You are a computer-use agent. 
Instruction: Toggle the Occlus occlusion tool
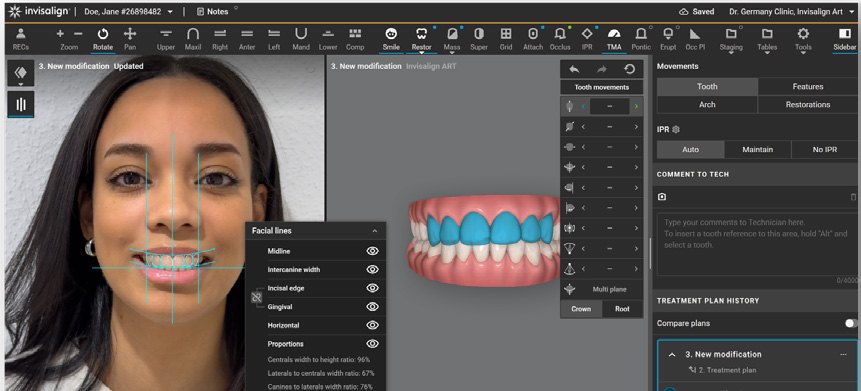[560, 39]
